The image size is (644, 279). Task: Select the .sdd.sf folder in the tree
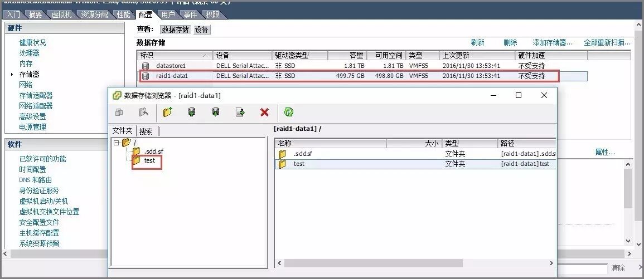[154, 151]
